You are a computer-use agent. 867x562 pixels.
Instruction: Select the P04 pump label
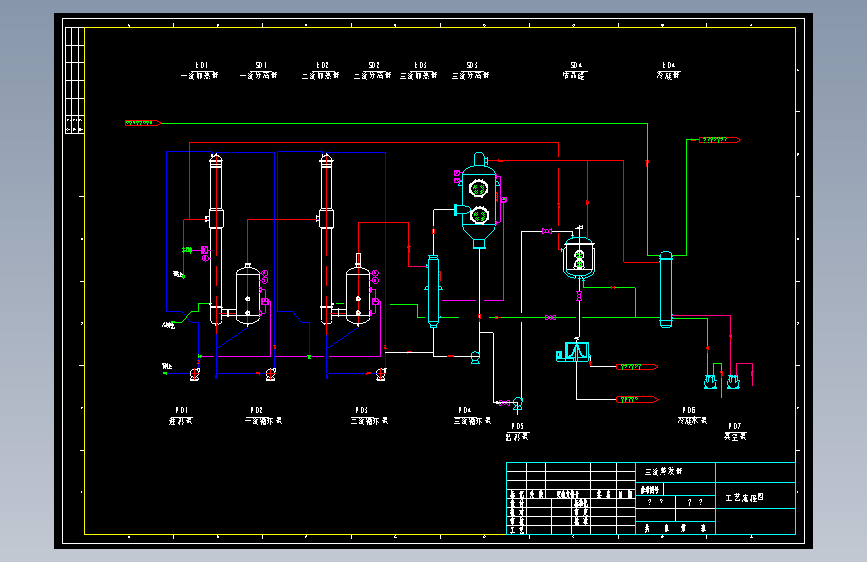pos(472,415)
